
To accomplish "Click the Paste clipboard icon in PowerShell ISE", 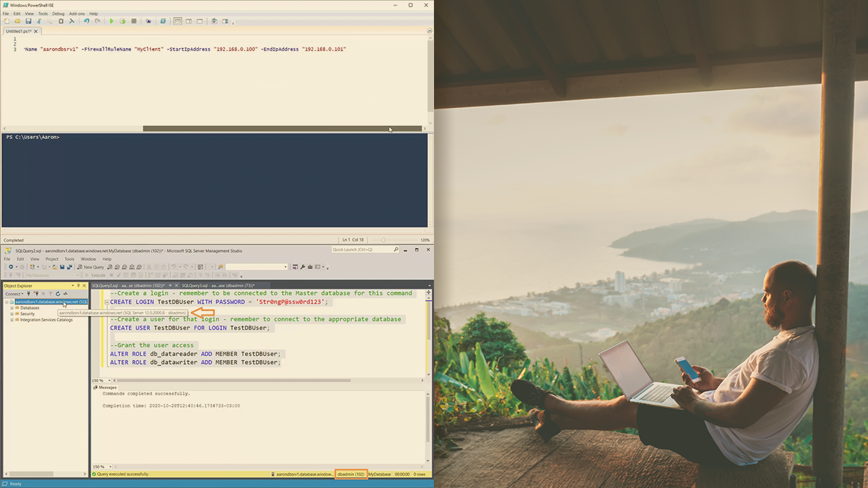I will tap(61, 21).
